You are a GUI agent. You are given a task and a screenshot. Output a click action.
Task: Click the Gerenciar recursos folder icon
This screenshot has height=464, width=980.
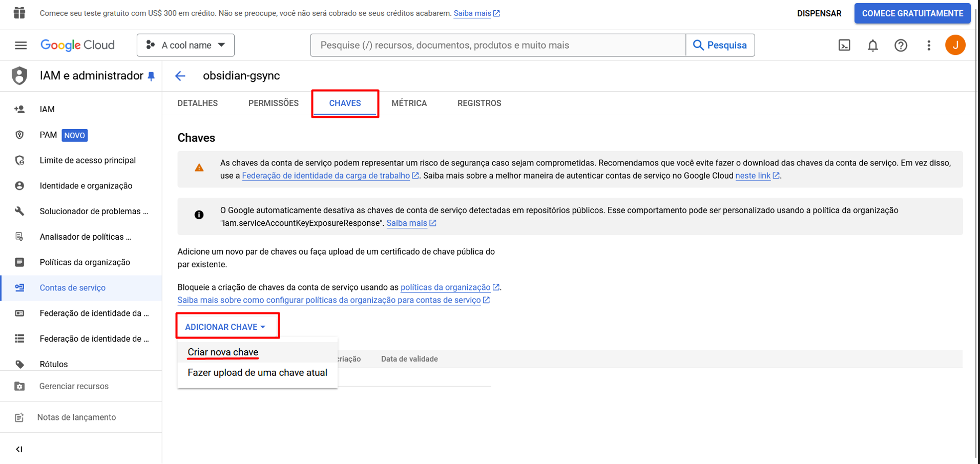tap(19, 386)
